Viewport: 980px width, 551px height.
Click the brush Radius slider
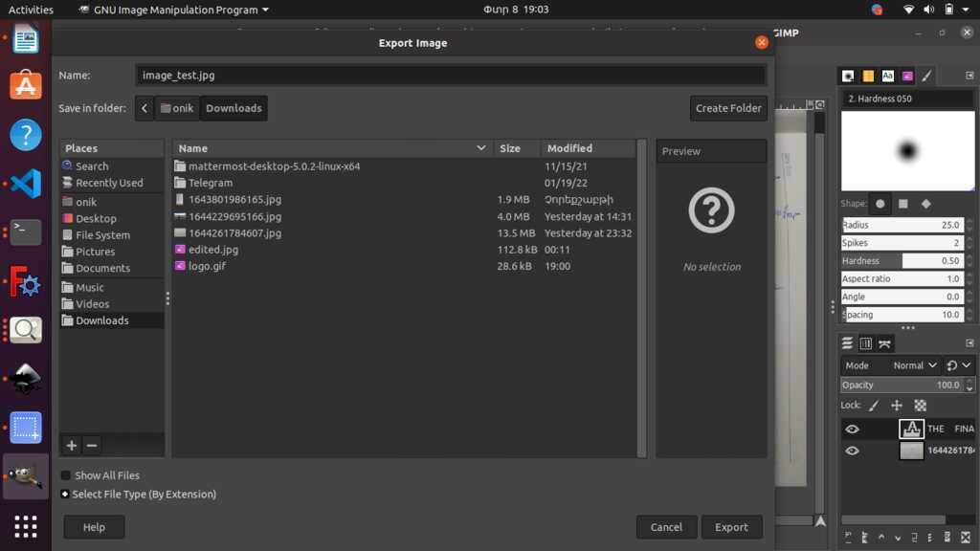902,225
